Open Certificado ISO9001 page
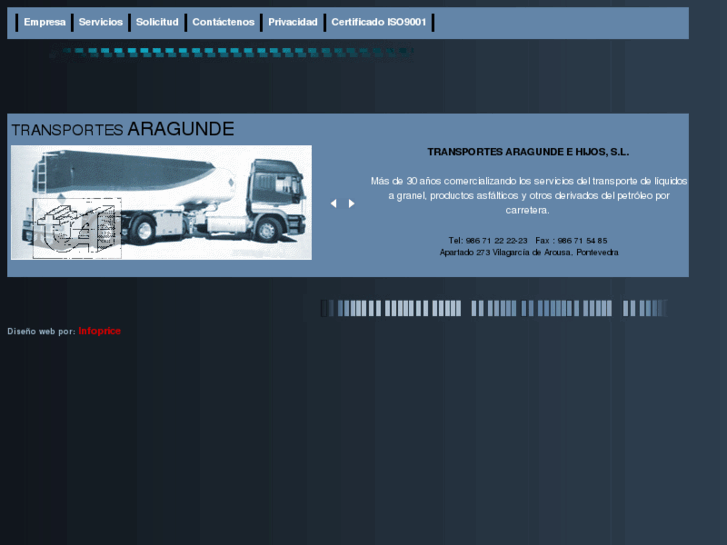 tap(378, 22)
